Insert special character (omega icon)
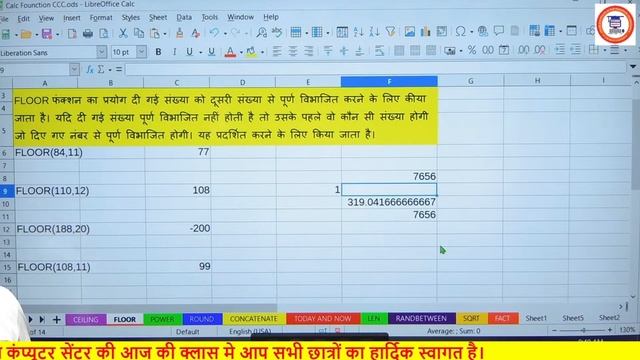This screenshot has width=640, height=360. (460, 31)
